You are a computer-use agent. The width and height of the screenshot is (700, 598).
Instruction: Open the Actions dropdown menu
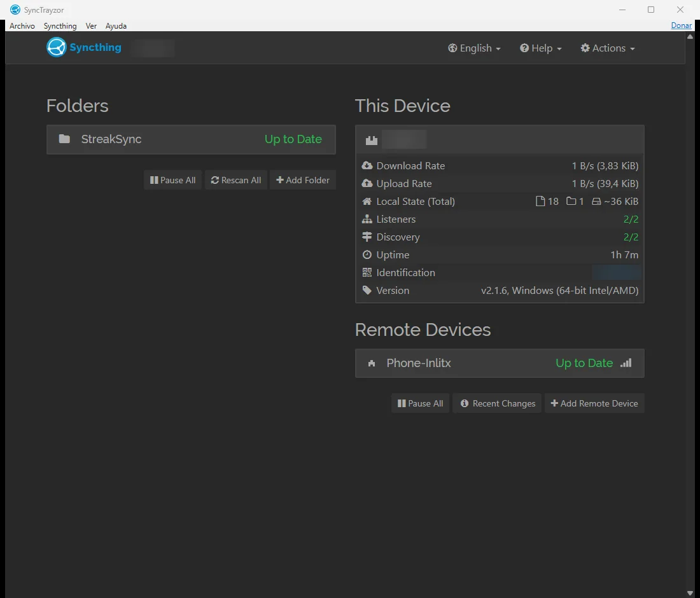click(608, 48)
